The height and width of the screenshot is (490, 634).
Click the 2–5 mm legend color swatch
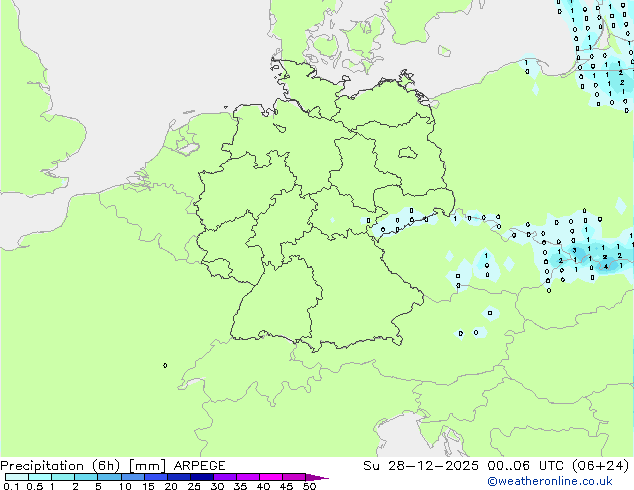tap(86, 477)
